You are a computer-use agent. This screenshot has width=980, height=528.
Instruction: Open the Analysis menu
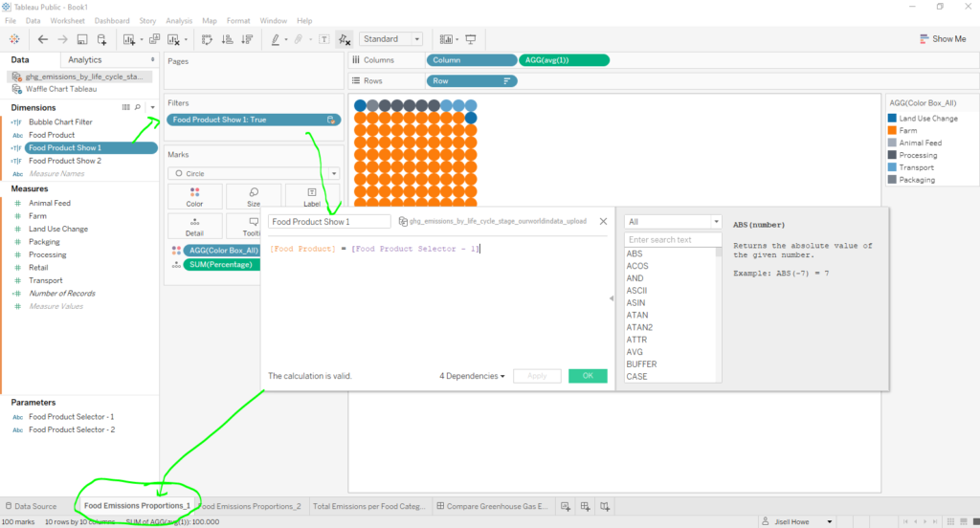(179, 21)
